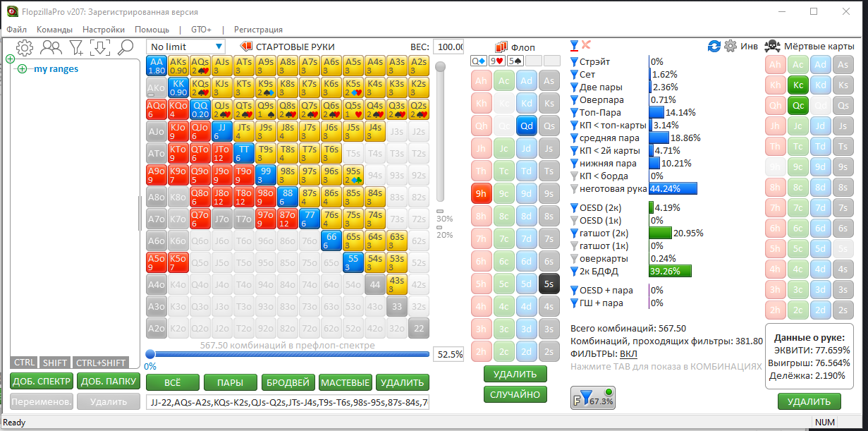868x431 pixels.
Task: Click the 52.5% range percent field
Action: tap(448, 354)
